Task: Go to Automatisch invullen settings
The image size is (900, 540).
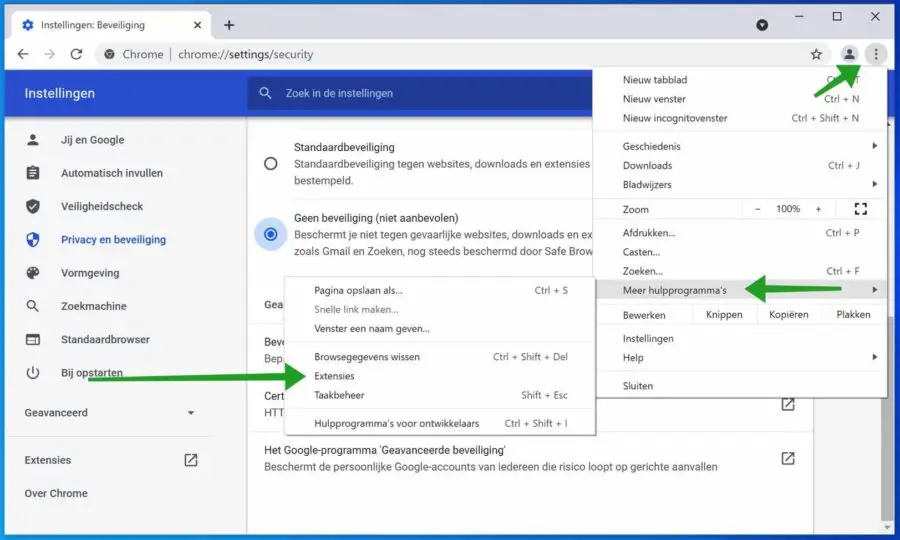Action: pos(110,173)
